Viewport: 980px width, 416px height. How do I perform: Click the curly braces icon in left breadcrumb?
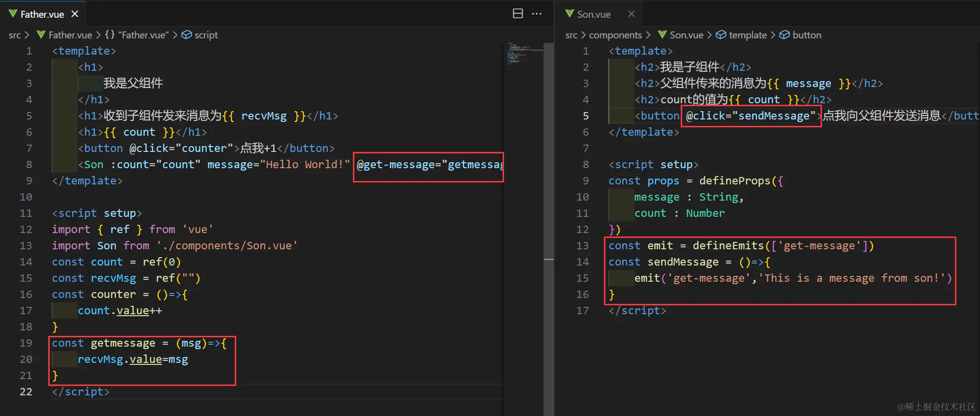[x=110, y=35]
